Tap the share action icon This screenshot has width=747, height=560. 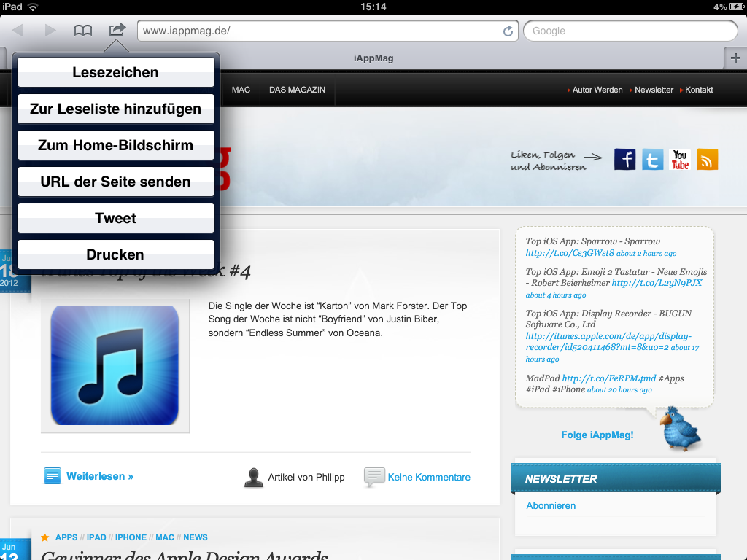point(117,29)
